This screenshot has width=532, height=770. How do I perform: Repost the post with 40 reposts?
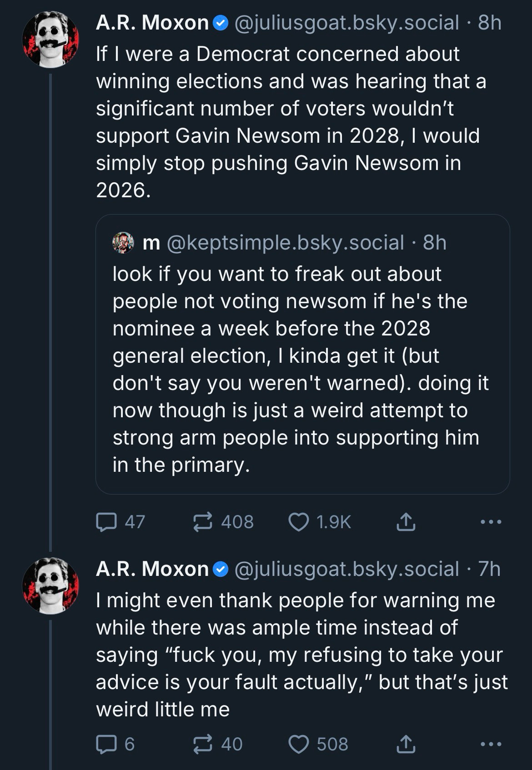pyautogui.click(x=203, y=744)
